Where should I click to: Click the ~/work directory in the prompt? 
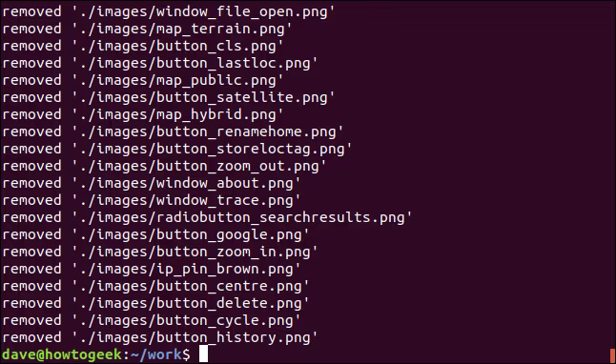156,354
